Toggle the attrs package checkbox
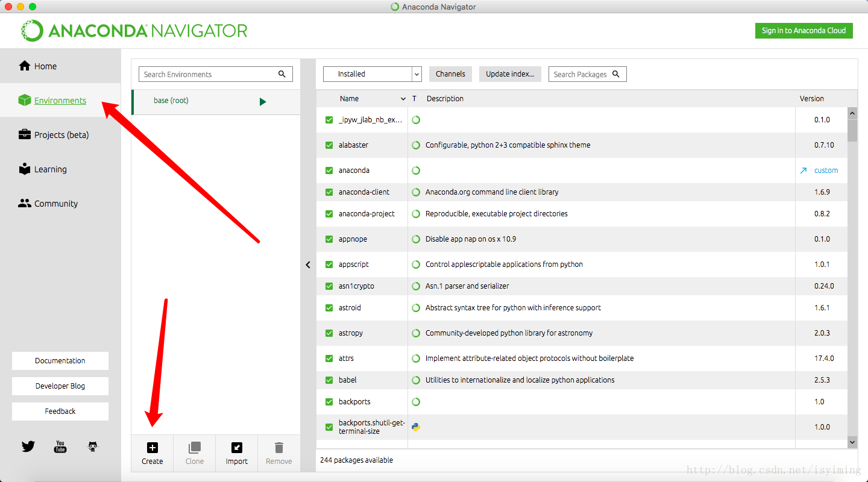Viewport: 868px width, 482px height. (329, 358)
